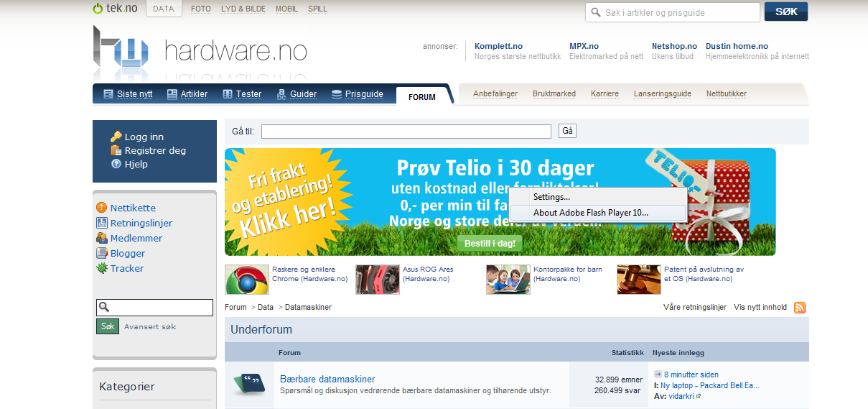Open Ny laptop - Packard Bell thread link
Image resolution: width=868 pixels, height=409 pixels.
point(710,385)
